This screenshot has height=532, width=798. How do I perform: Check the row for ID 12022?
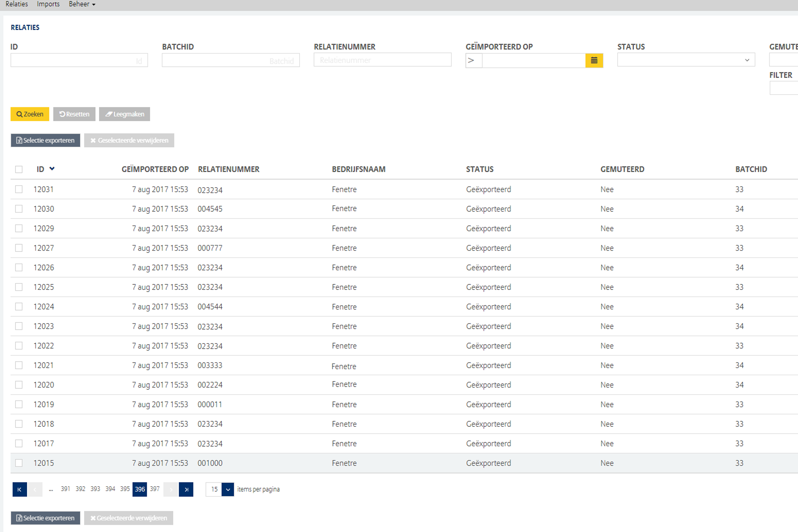point(19,346)
